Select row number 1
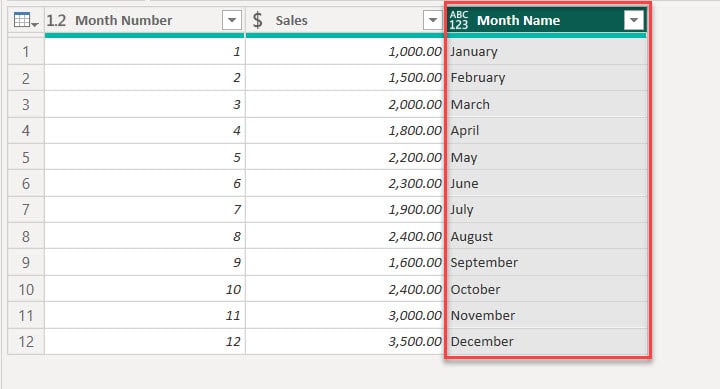 pos(26,51)
